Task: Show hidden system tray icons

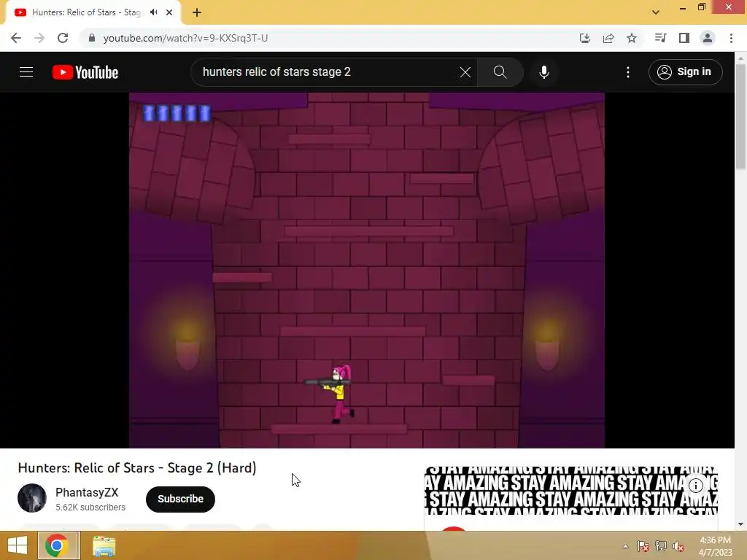Action: point(625,546)
